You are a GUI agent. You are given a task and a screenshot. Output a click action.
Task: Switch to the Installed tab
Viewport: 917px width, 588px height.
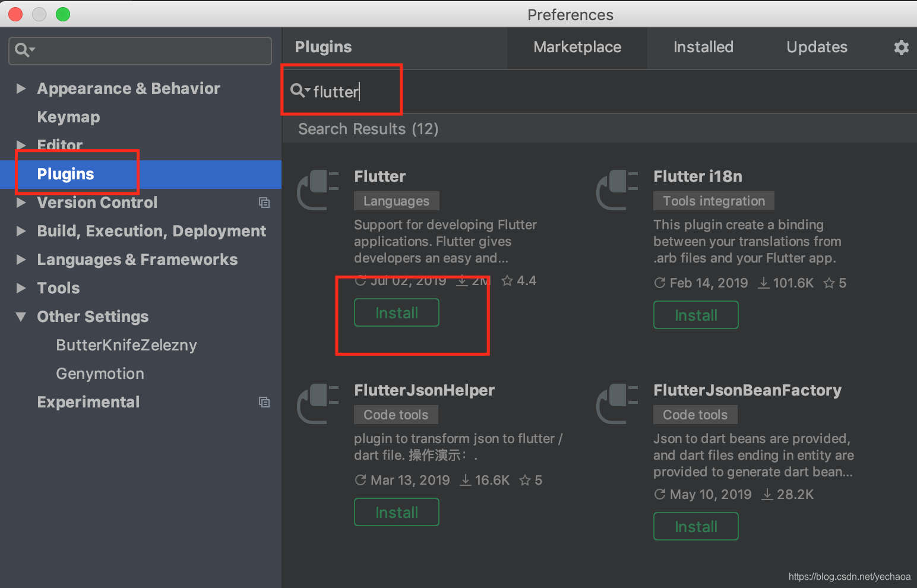(703, 47)
